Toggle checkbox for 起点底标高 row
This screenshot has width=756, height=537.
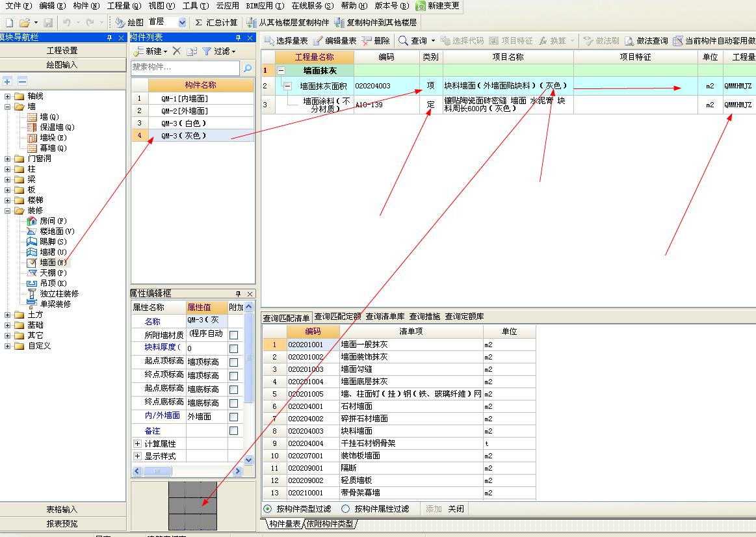(x=234, y=389)
